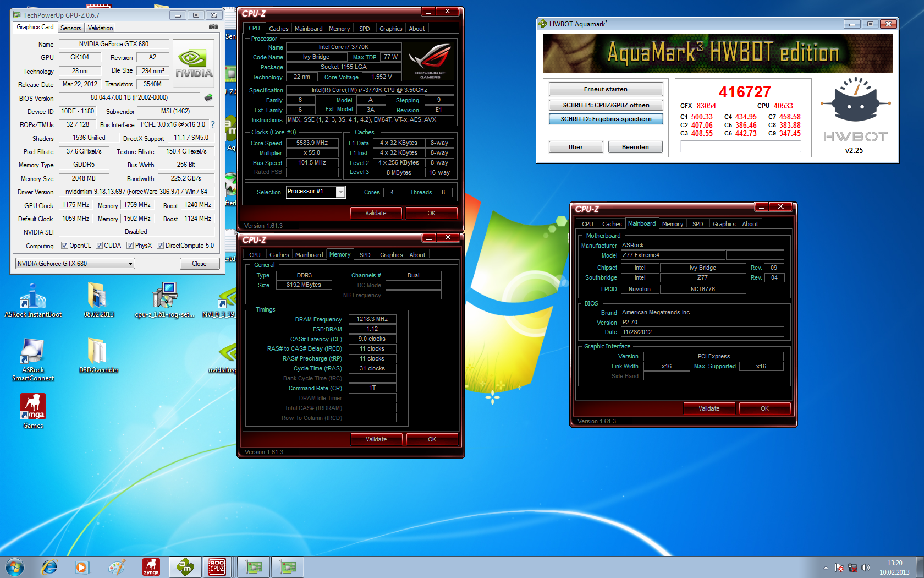Open ASRock InstantBoot desktop shortcut
Screen dimensions: 924x578
coord(33,301)
